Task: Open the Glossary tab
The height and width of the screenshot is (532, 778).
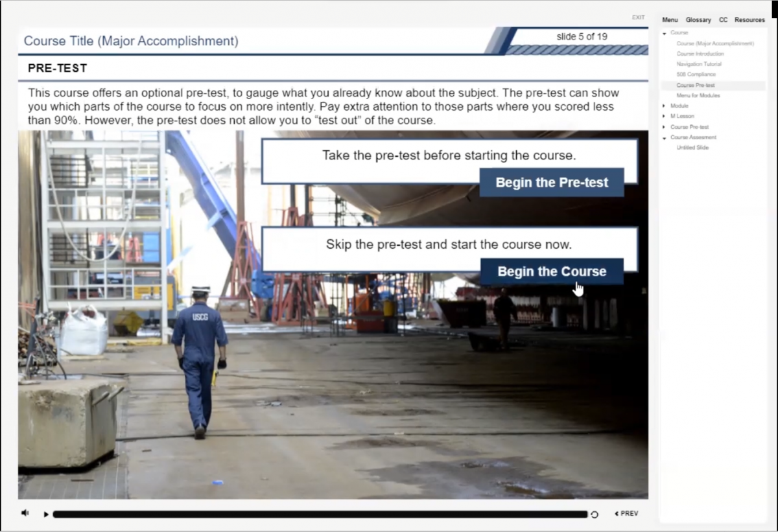Action: tap(698, 20)
